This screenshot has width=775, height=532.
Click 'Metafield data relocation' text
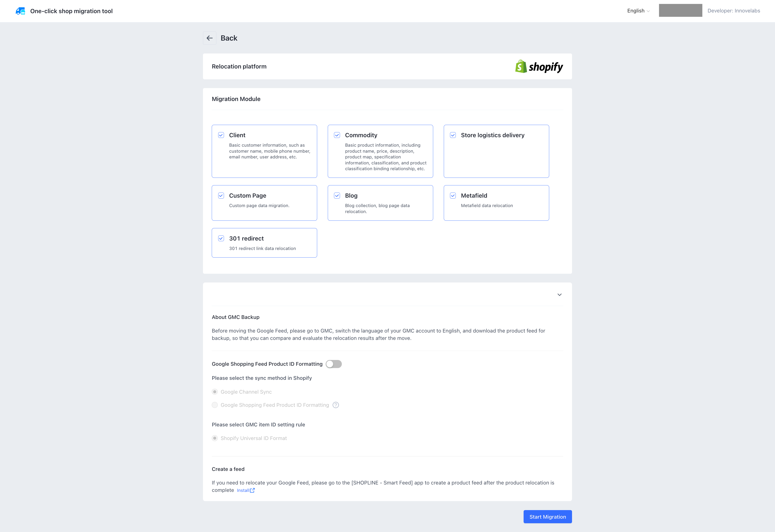click(487, 206)
